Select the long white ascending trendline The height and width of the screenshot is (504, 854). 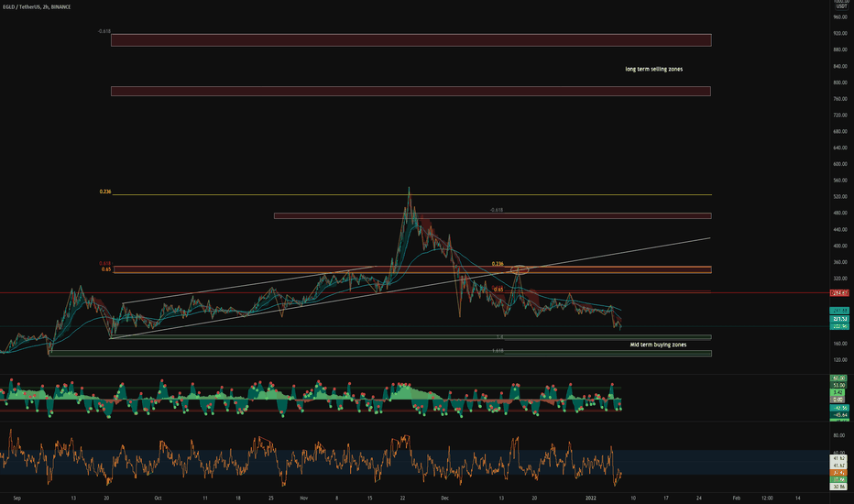point(411,289)
